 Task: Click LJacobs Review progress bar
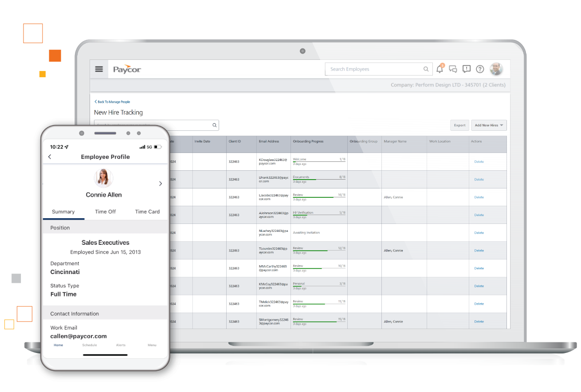(319, 197)
